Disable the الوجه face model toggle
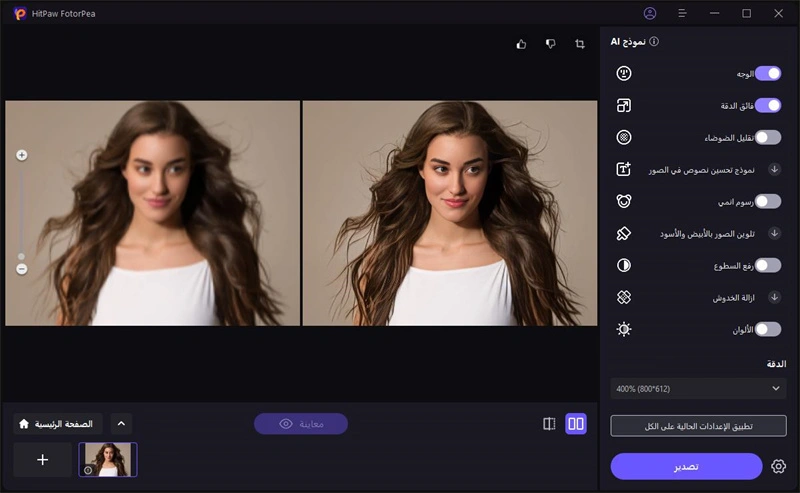The image size is (800, 493). (767, 73)
